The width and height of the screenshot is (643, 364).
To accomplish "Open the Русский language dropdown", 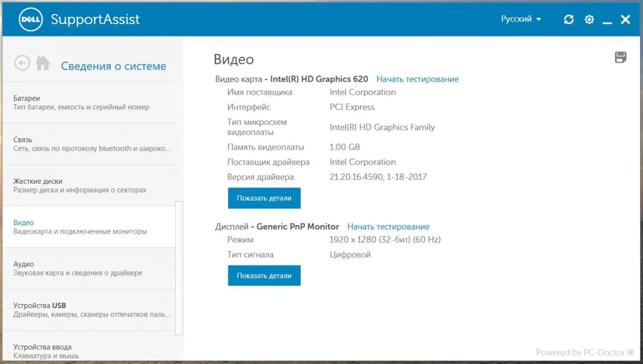I will [521, 19].
